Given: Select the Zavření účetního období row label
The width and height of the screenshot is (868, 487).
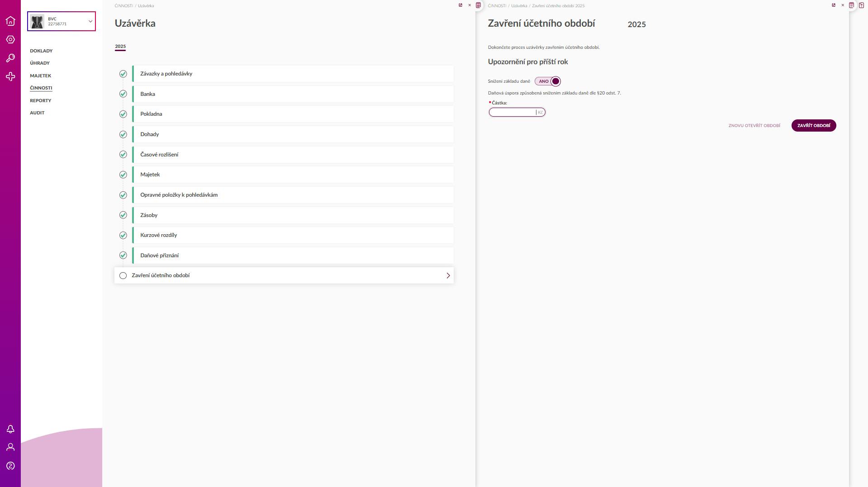Looking at the screenshot, I should click(x=161, y=275).
